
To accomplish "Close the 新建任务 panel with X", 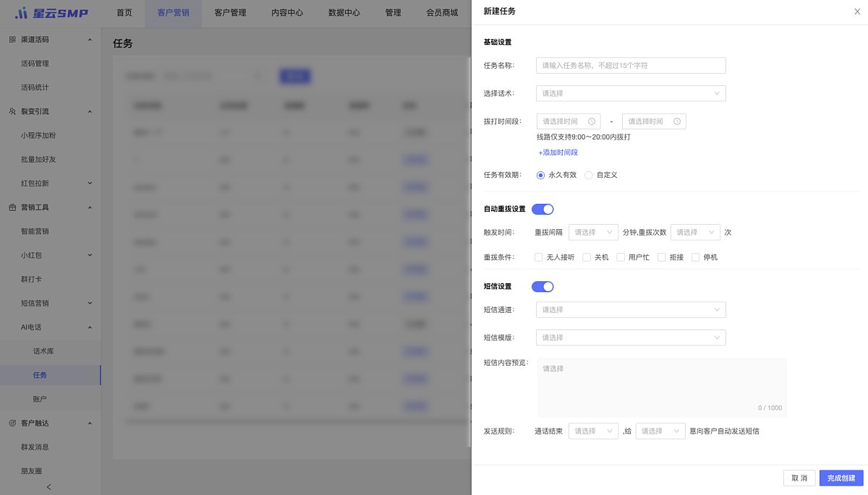I will point(857,12).
